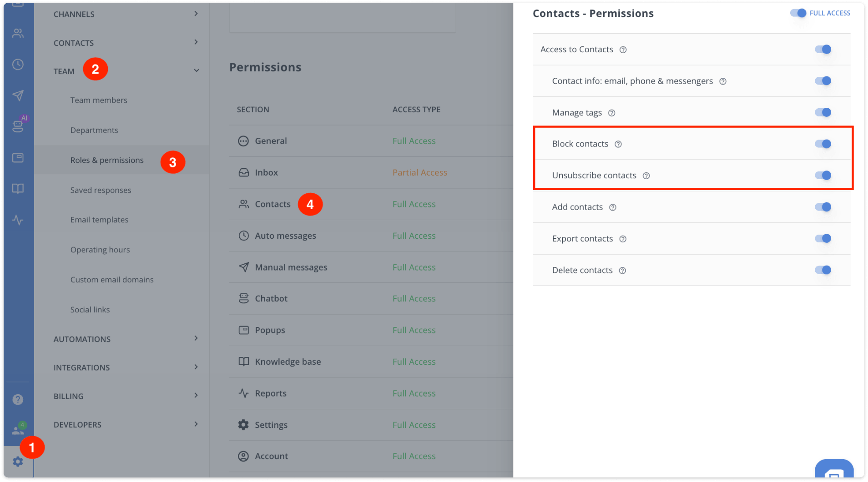Open the Knowledge base book icon
This screenshot has height=482, width=868.
click(18, 188)
